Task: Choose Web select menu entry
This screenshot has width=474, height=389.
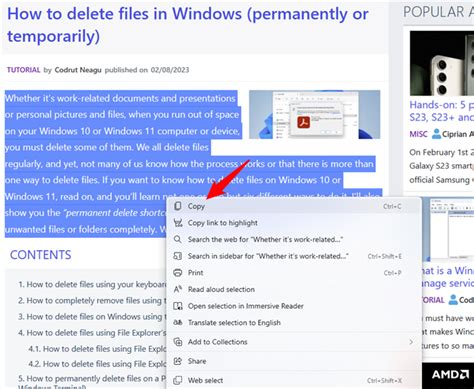Action: point(294,380)
